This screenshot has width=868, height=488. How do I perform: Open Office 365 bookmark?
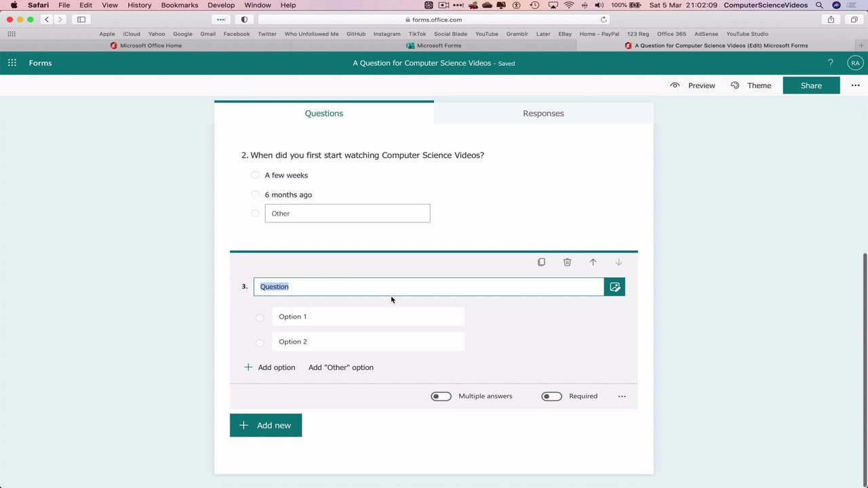coord(671,34)
